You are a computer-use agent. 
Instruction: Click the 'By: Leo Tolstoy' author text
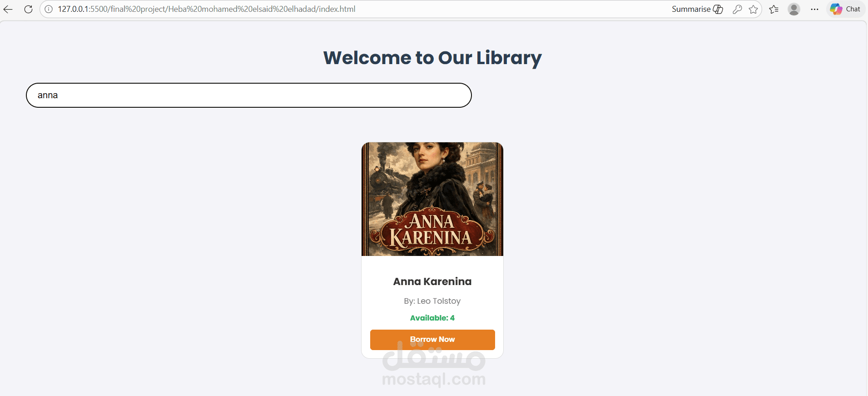432,301
